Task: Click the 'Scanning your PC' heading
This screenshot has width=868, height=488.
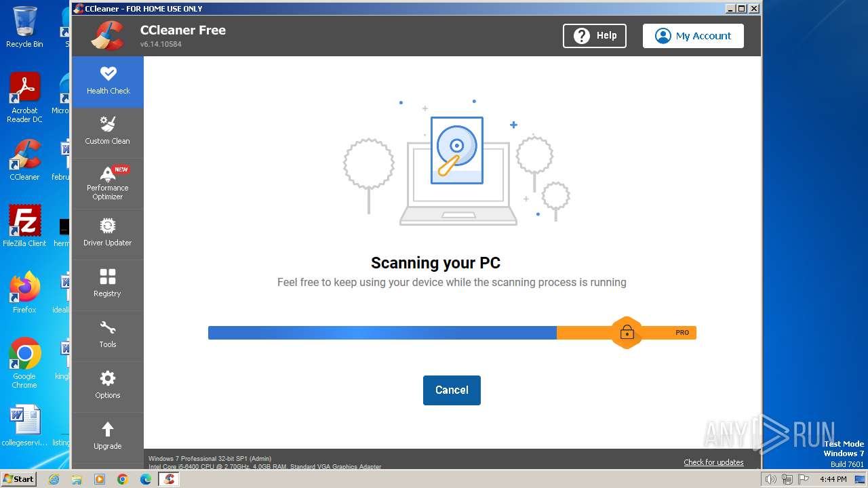Action: (435, 263)
